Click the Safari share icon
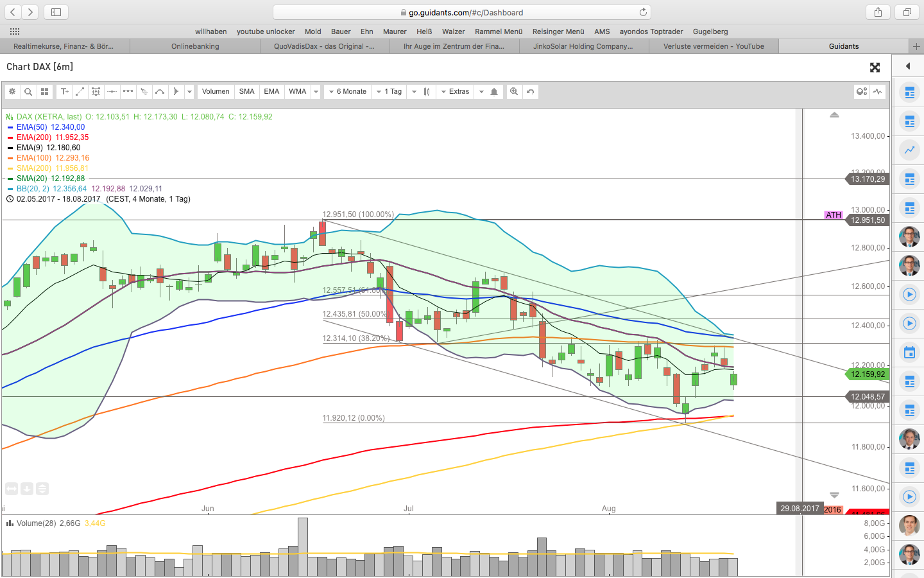 tap(878, 12)
